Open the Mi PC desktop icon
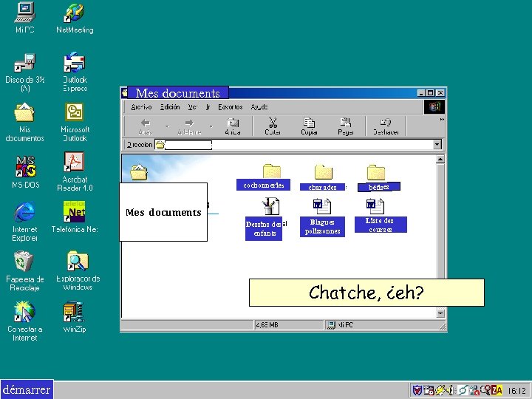The width and height of the screenshot is (532, 399). click(25, 18)
